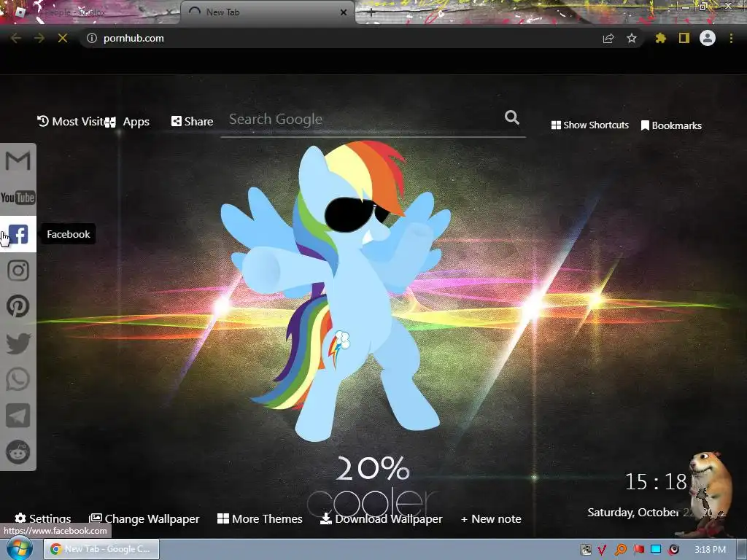747x560 pixels.
Task: Switch to the New Tab tab
Action: 267,12
